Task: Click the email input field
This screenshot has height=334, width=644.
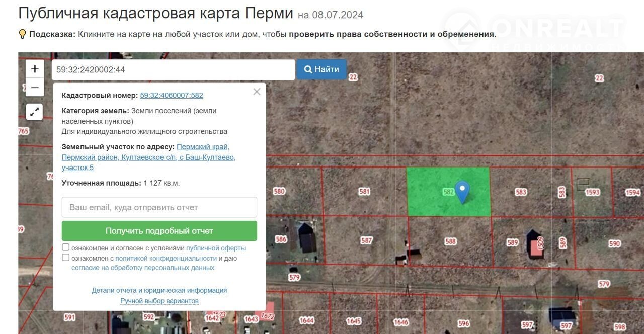Action: click(x=159, y=207)
